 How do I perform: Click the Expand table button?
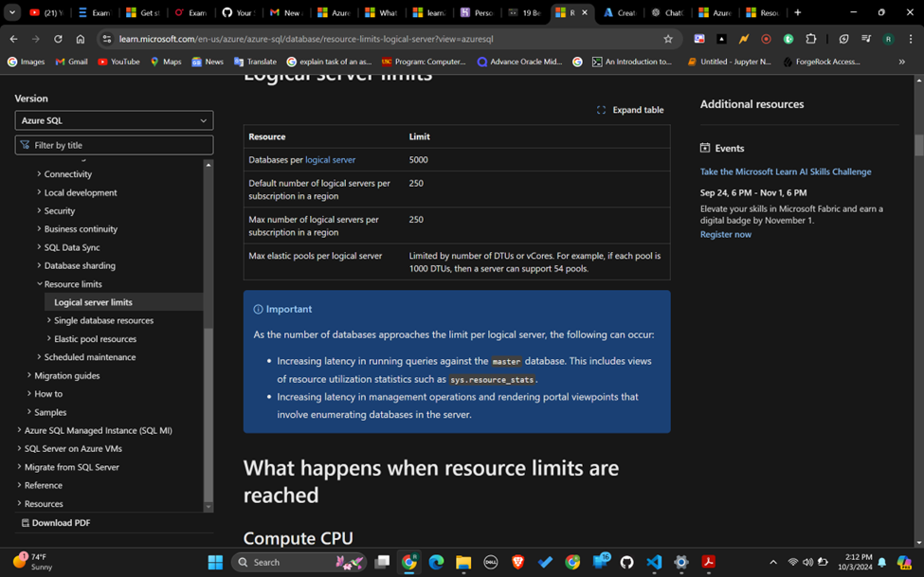630,110
